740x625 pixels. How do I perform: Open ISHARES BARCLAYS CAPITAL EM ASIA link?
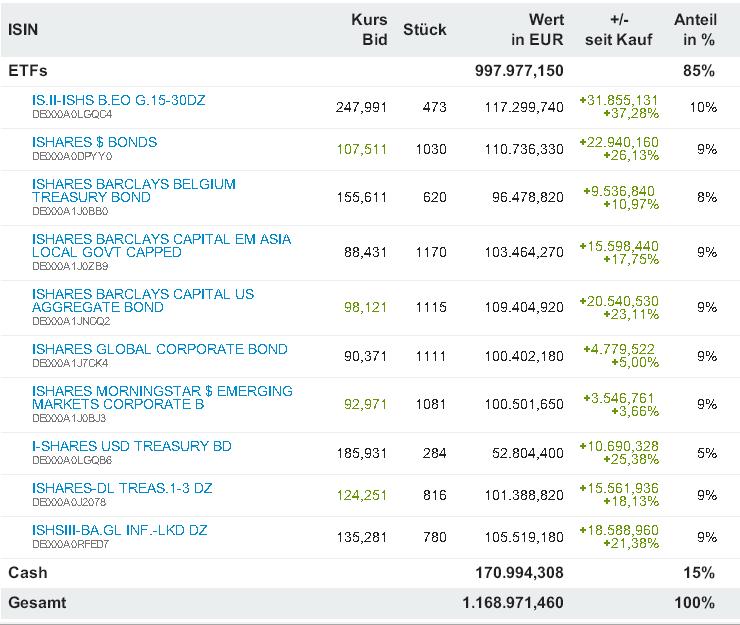[x=161, y=239]
